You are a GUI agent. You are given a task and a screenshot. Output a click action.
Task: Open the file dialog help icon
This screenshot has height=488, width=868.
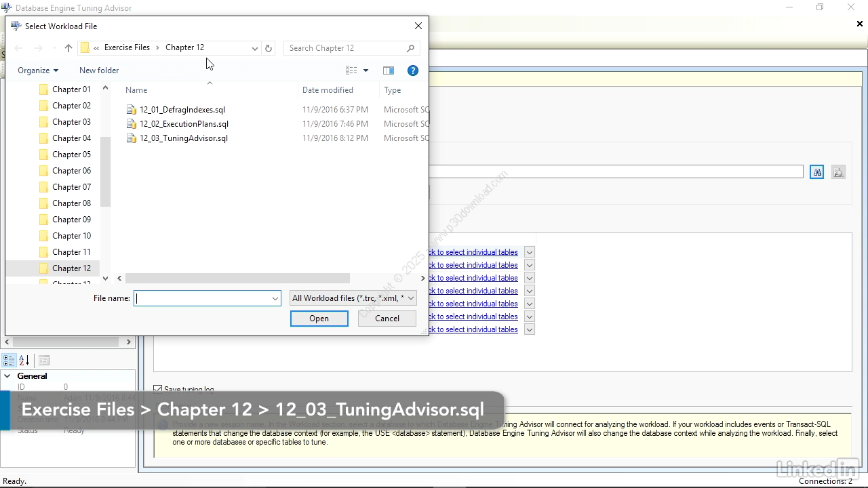tap(412, 70)
